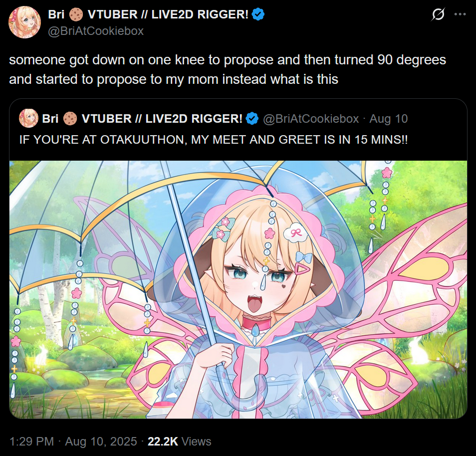Click the quoted tweet's display name
This screenshot has width=476, height=456.
click(x=142, y=118)
